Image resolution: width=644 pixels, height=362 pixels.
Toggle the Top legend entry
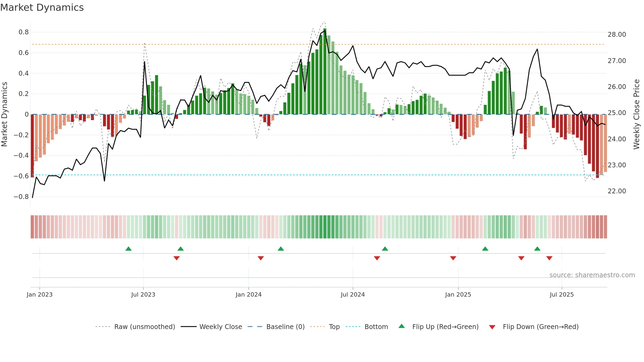pyautogui.click(x=325, y=327)
